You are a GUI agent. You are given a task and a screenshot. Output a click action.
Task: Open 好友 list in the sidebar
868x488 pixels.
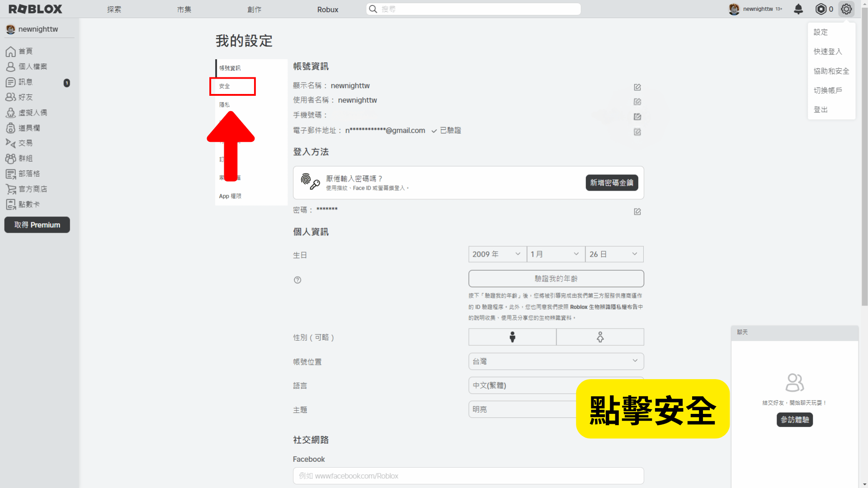coord(19,97)
